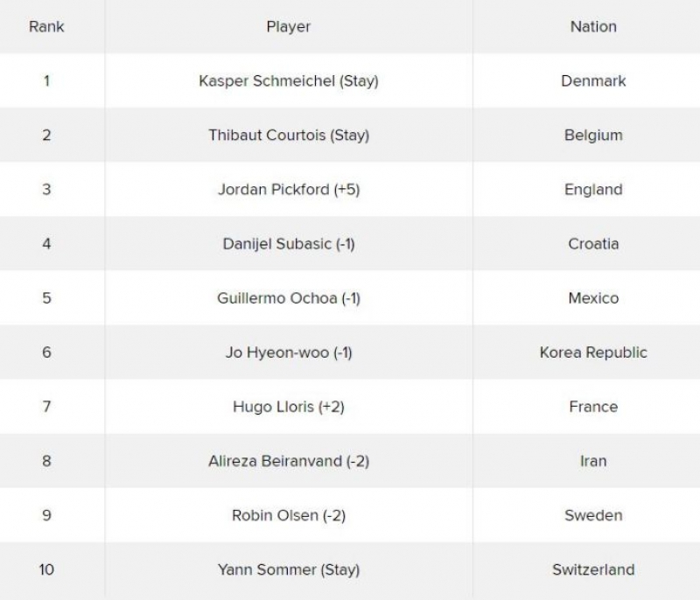The height and width of the screenshot is (600, 700).
Task: Select Guillermo Ochoa (-1) cell
Action: point(289,298)
